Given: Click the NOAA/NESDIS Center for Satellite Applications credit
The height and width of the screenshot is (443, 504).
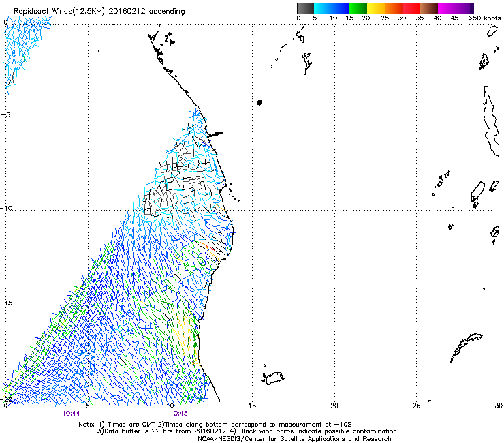Looking at the screenshot, I should 294,439.
